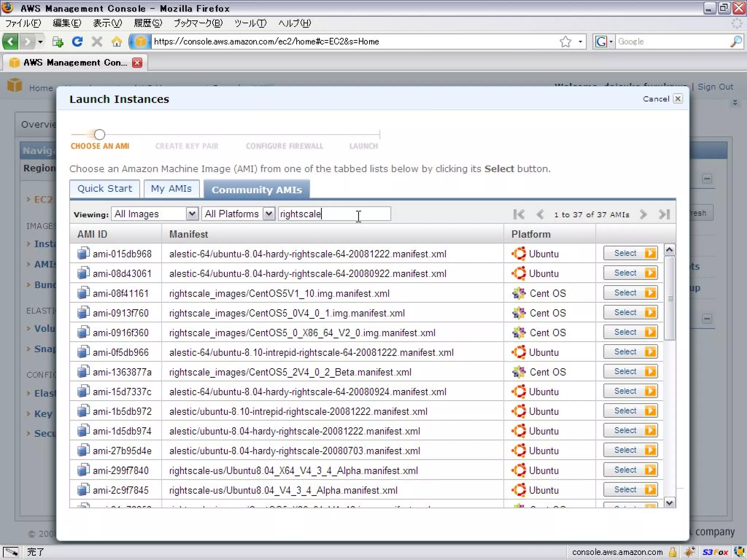Open back/forward history dropdown arrow

40,42
